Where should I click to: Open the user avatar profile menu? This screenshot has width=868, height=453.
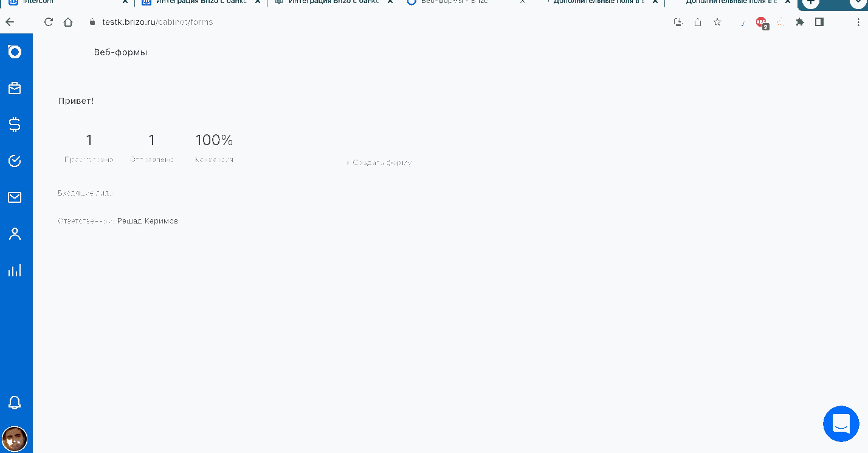coord(15,438)
